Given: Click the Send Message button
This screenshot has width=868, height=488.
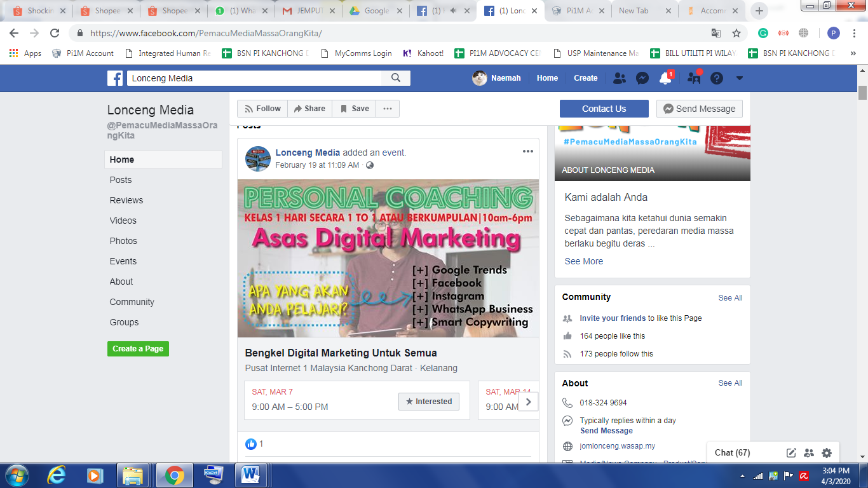Looking at the screenshot, I should 700,109.
